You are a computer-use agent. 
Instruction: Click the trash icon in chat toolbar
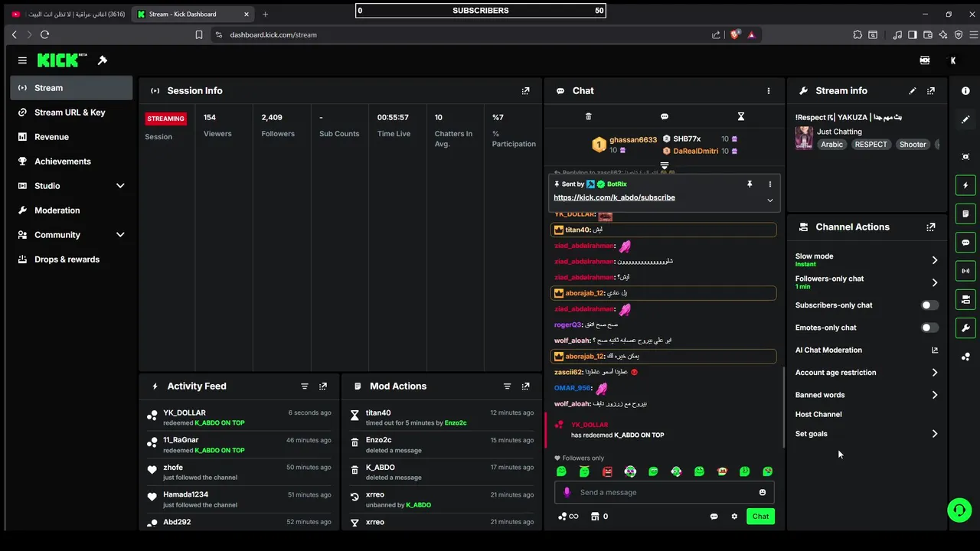click(588, 116)
